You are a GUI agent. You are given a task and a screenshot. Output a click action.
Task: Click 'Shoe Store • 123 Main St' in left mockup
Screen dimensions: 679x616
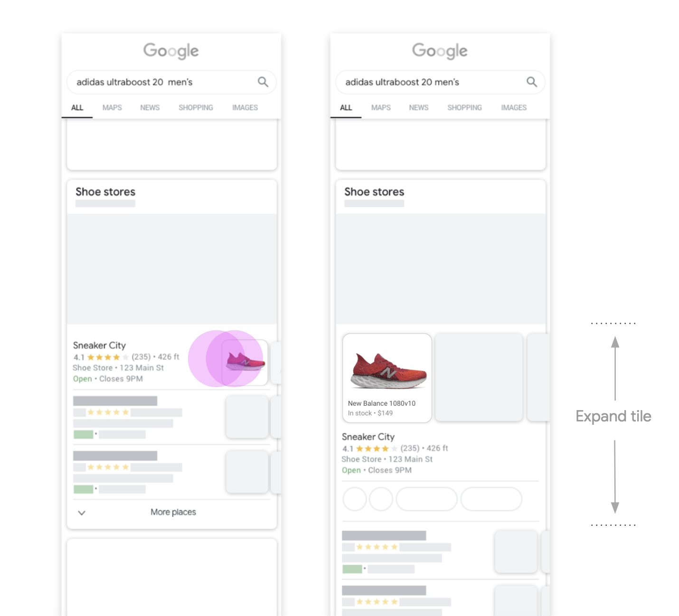(x=118, y=368)
